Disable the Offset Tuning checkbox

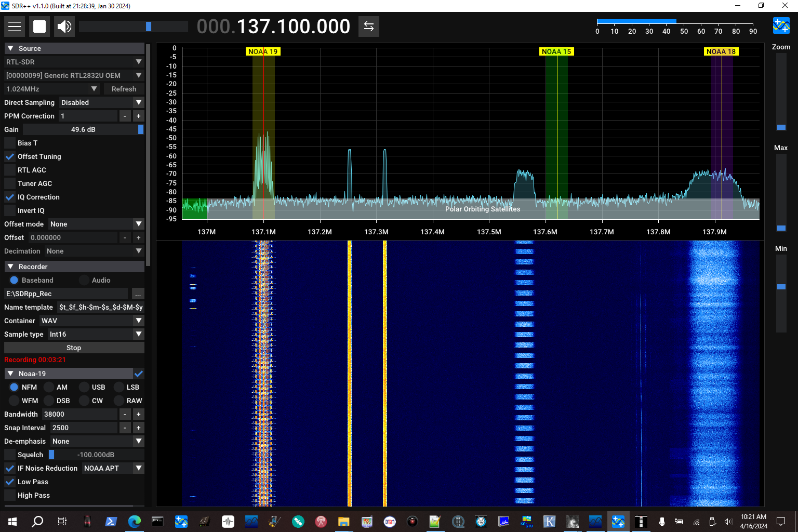(x=10, y=156)
